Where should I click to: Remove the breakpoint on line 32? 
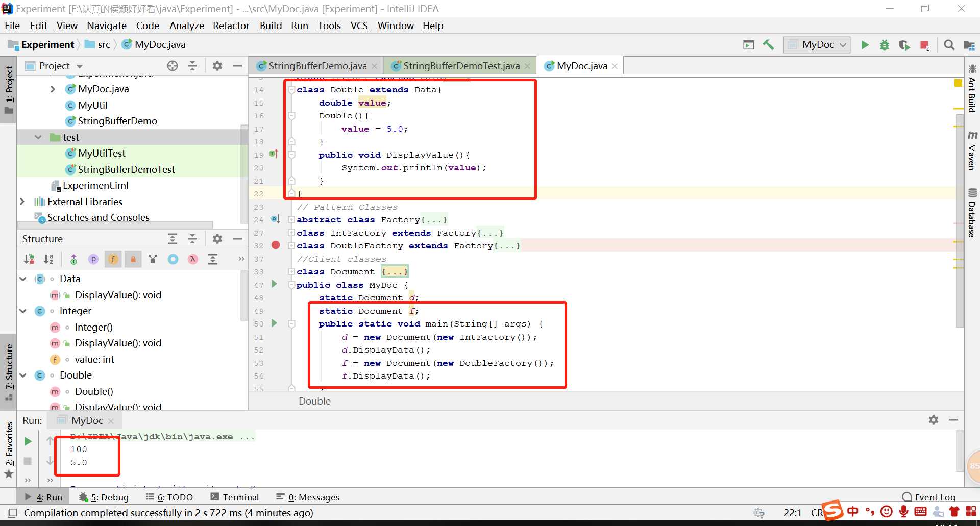[x=276, y=245]
